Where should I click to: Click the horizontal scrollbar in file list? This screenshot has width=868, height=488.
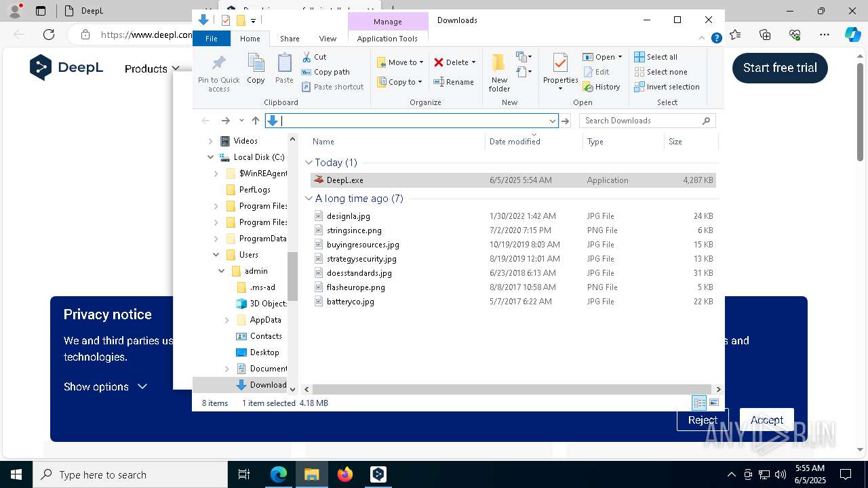[x=512, y=389]
